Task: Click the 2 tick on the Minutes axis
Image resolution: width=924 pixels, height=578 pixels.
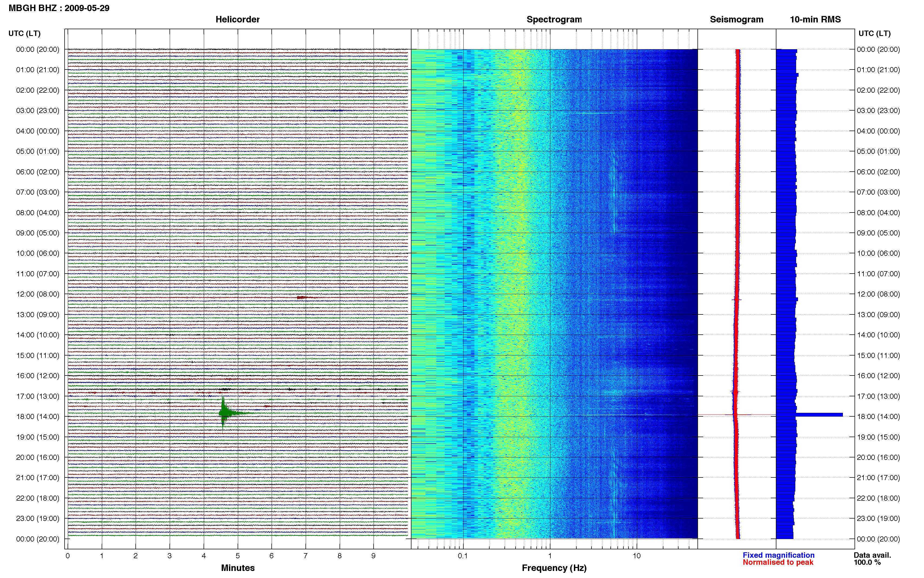Action: pyautogui.click(x=136, y=556)
